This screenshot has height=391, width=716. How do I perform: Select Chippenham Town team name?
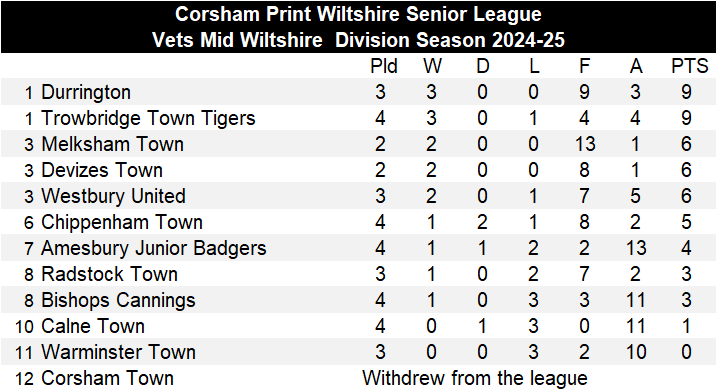[122, 222]
